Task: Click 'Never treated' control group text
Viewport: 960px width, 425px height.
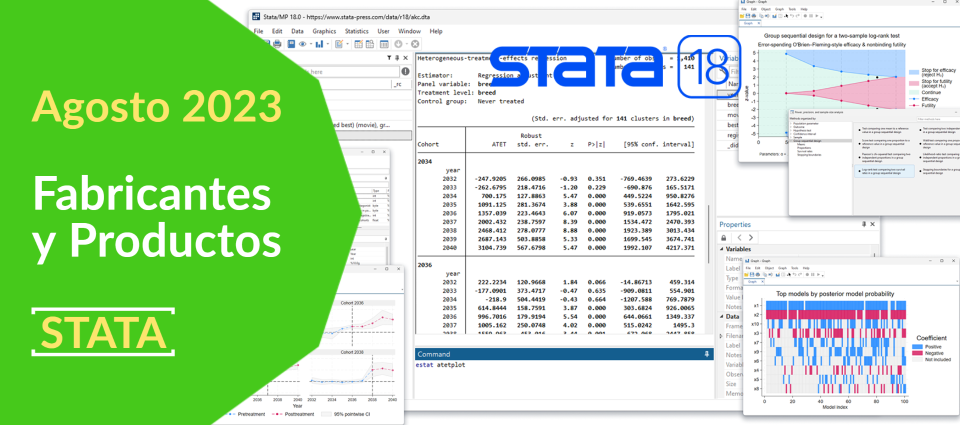Action: (x=501, y=102)
